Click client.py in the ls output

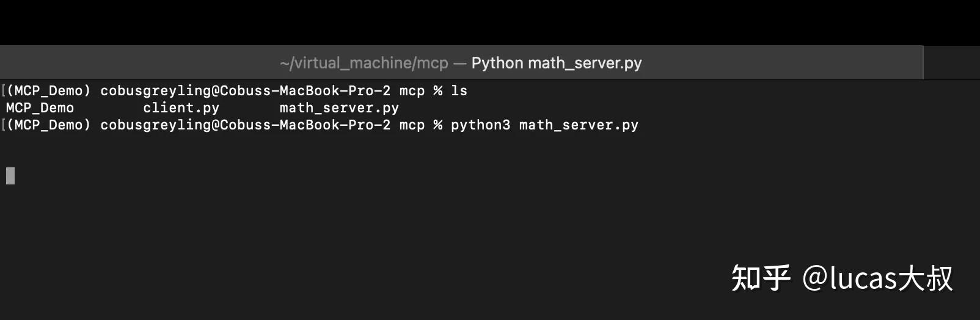tap(181, 108)
